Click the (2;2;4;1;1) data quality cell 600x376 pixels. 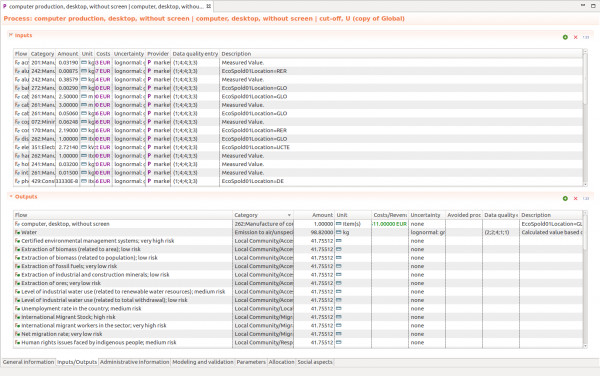(501, 232)
